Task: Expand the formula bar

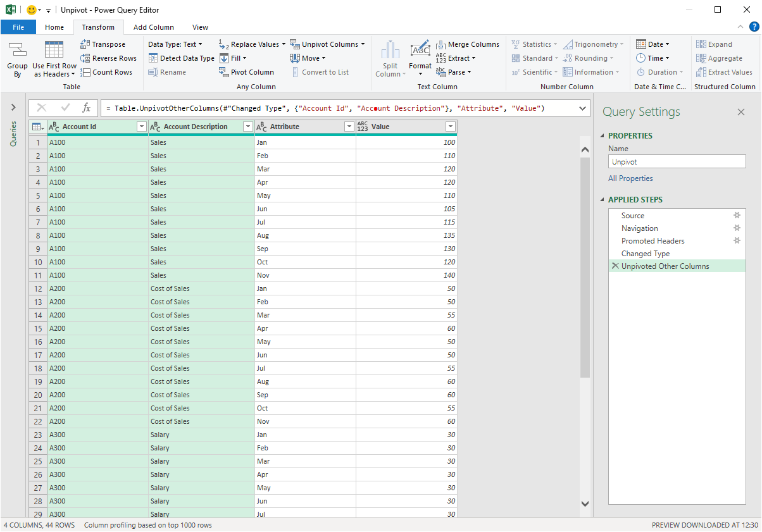Action: click(x=582, y=108)
